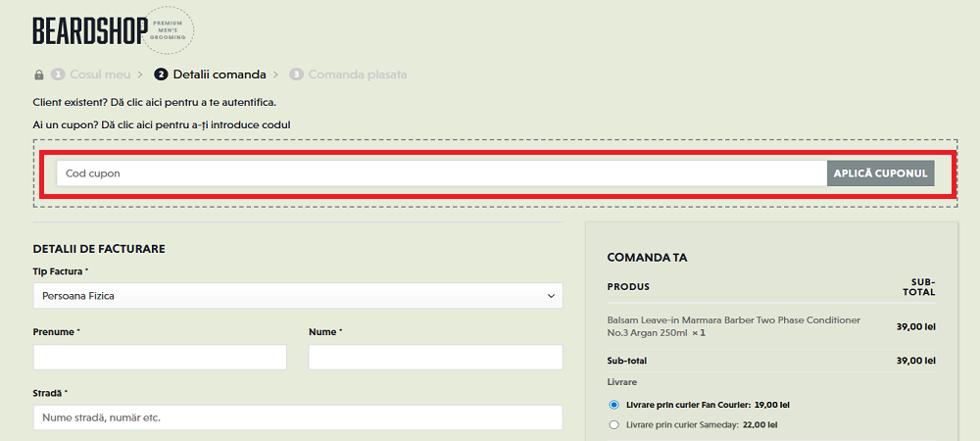Go to the Detalii comanda step

(219, 74)
